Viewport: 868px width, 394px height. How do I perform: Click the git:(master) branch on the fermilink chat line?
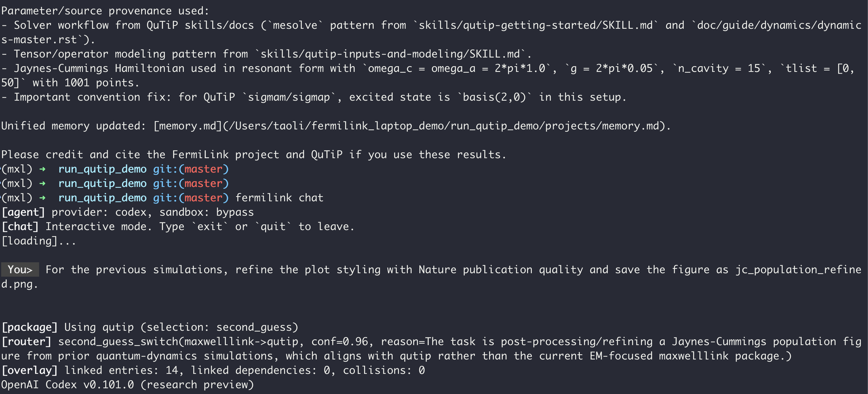tap(191, 198)
